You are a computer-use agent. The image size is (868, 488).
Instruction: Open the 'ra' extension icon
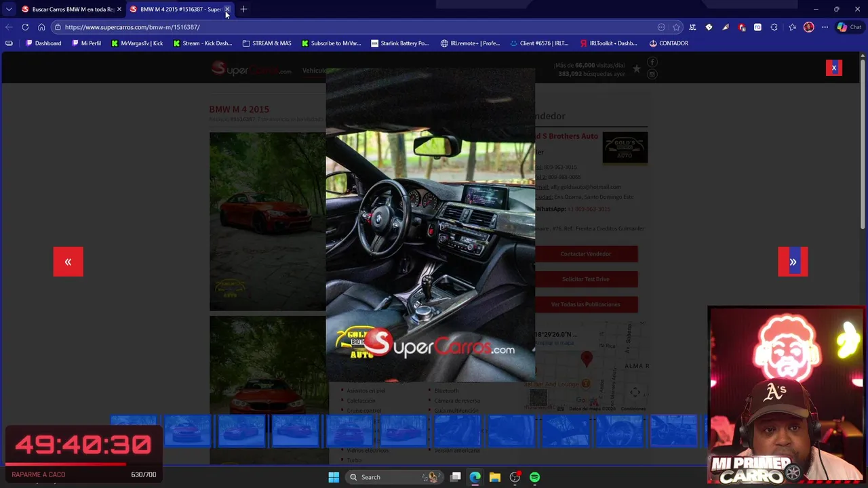coord(757,27)
